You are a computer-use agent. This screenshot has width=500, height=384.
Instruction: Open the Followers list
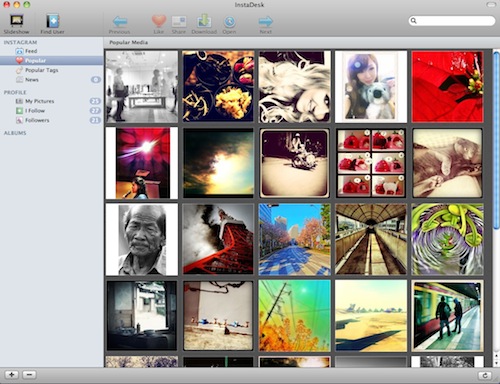52,120
